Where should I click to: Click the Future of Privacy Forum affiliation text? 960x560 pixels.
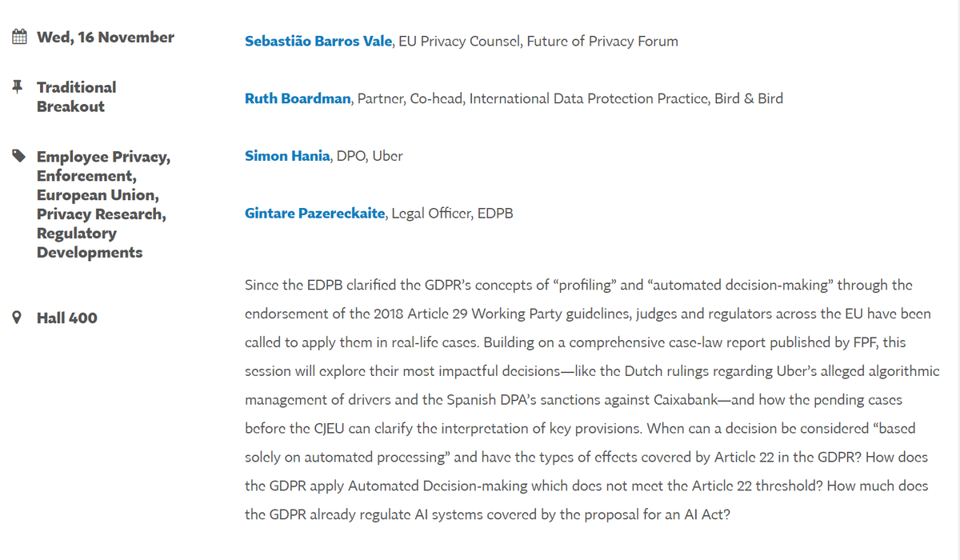pos(602,41)
